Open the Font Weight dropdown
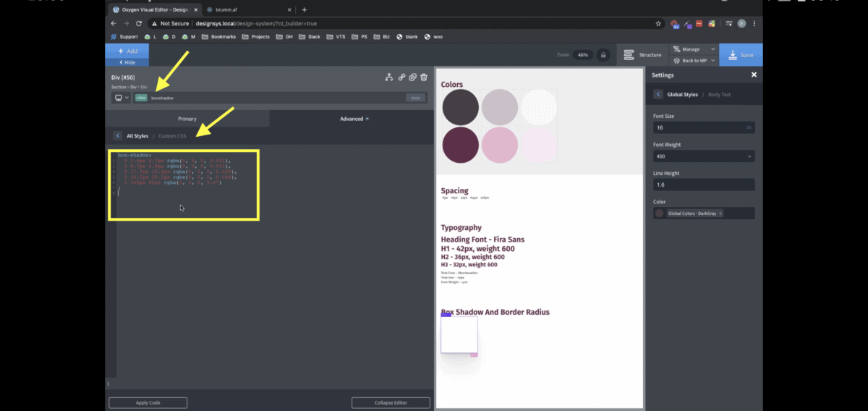This screenshot has width=868, height=411. point(703,156)
